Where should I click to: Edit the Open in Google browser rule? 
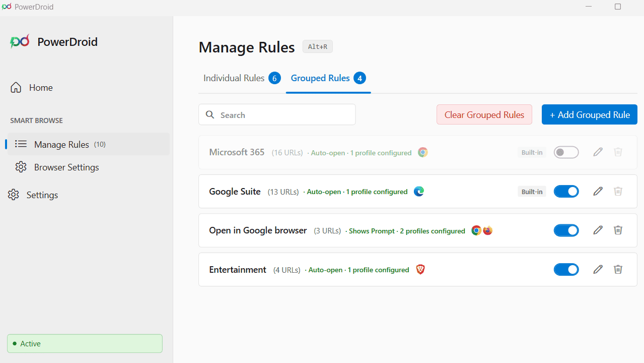[x=598, y=230]
